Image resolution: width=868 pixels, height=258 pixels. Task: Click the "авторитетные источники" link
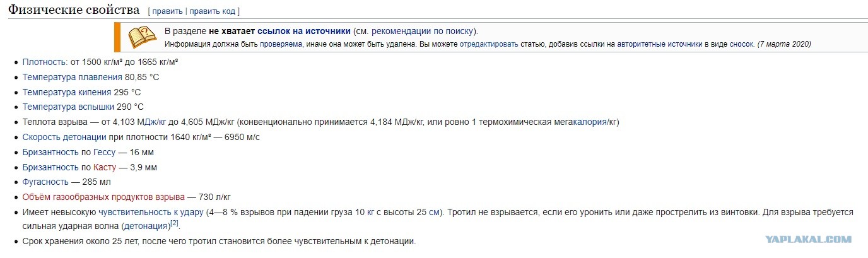660,44
